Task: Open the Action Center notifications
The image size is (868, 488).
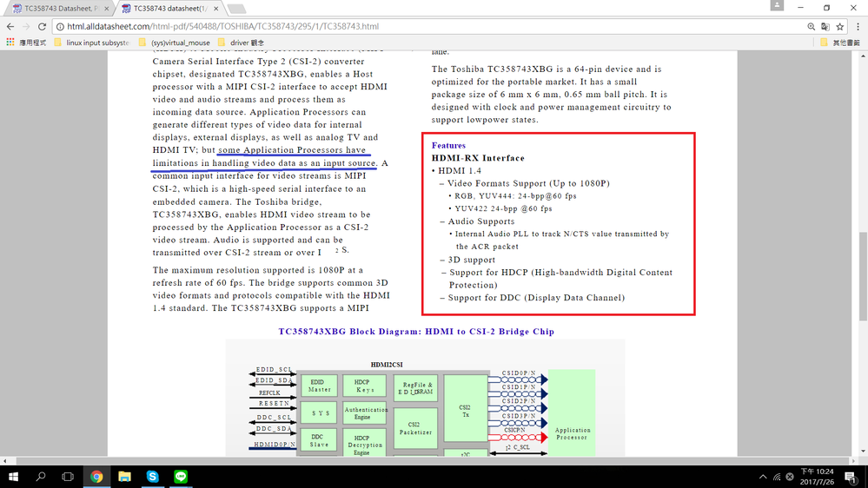Action: pos(851,477)
